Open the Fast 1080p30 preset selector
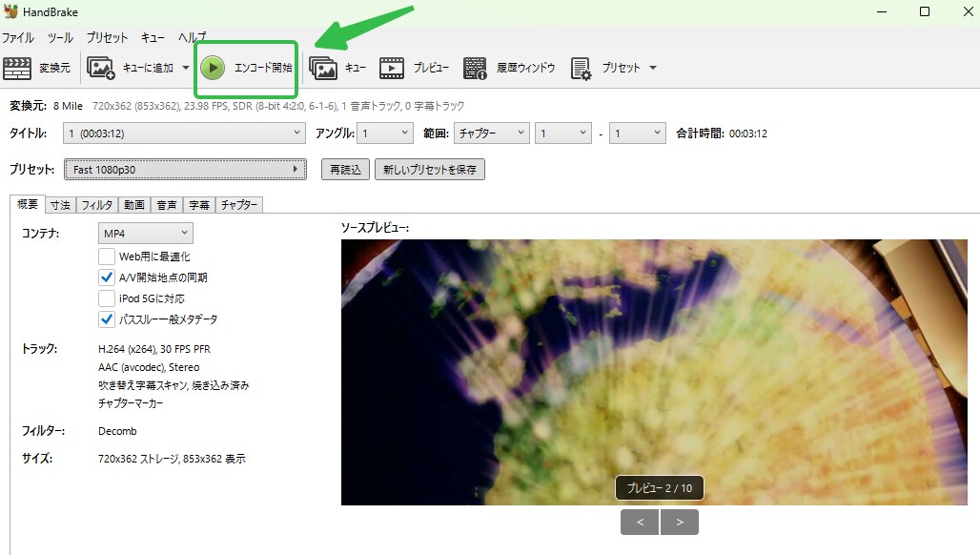The image size is (980, 555). coord(185,170)
